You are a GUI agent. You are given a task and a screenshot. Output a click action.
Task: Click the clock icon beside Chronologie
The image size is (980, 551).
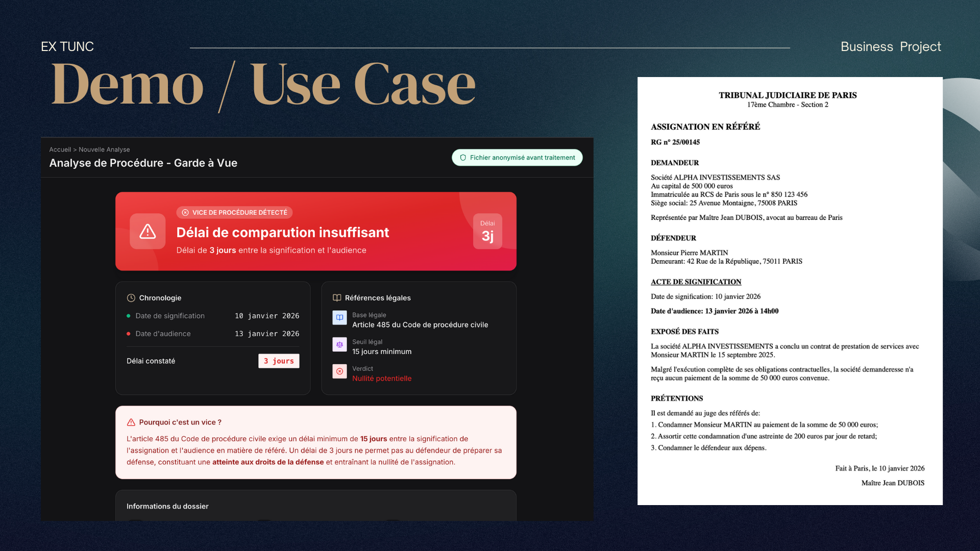coord(131,298)
